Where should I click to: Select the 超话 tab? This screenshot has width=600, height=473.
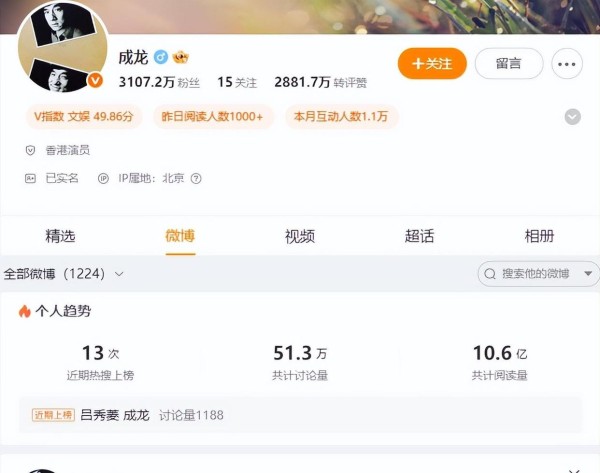point(419,236)
